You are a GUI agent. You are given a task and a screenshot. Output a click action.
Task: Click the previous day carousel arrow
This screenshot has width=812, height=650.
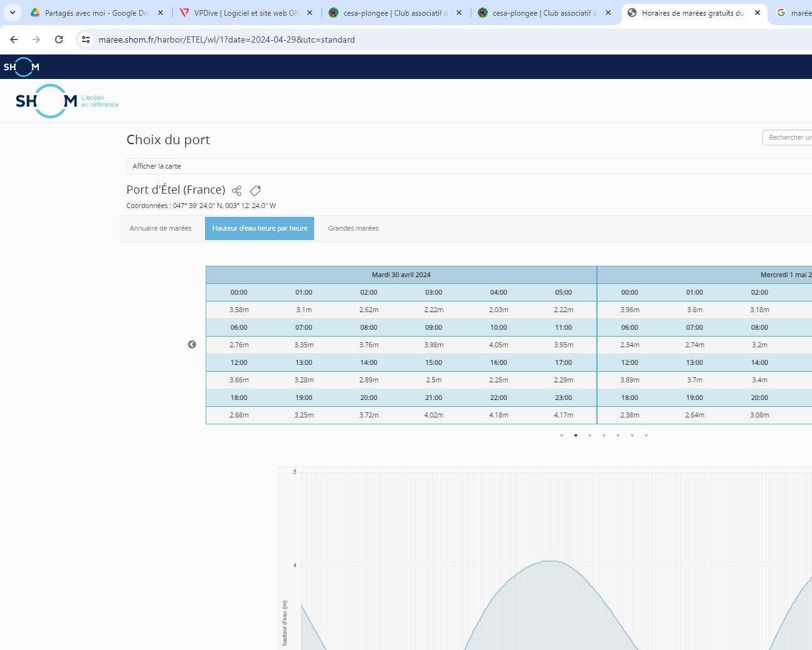point(192,345)
